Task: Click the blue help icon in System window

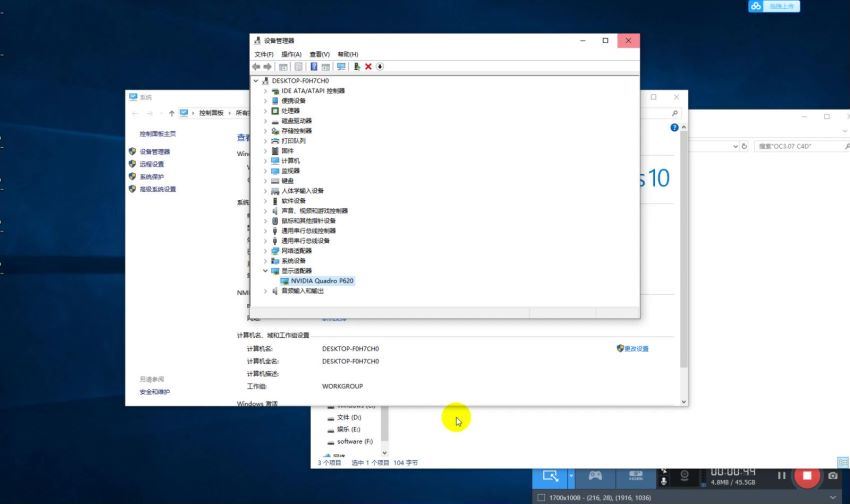Action: pyautogui.click(x=674, y=128)
